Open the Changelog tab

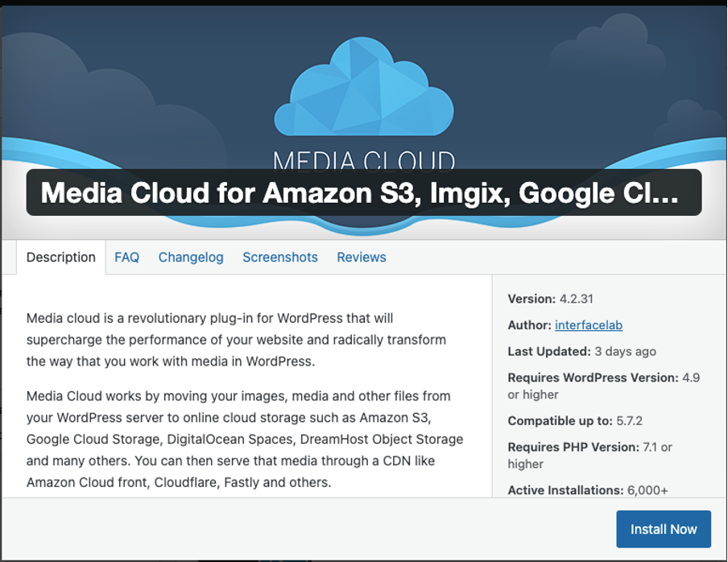(x=191, y=257)
